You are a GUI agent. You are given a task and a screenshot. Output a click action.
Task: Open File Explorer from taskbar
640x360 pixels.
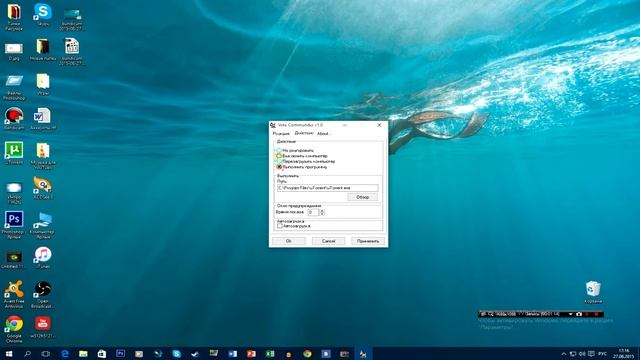[x=83, y=354]
